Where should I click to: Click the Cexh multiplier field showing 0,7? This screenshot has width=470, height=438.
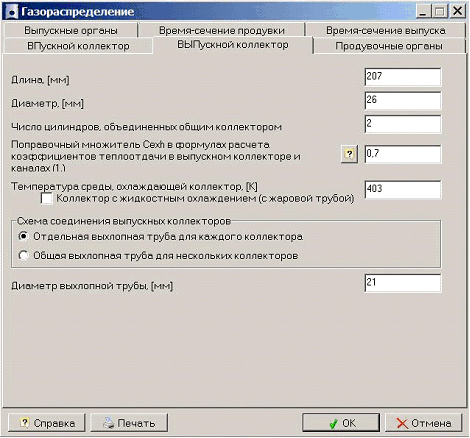(x=403, y=154)
